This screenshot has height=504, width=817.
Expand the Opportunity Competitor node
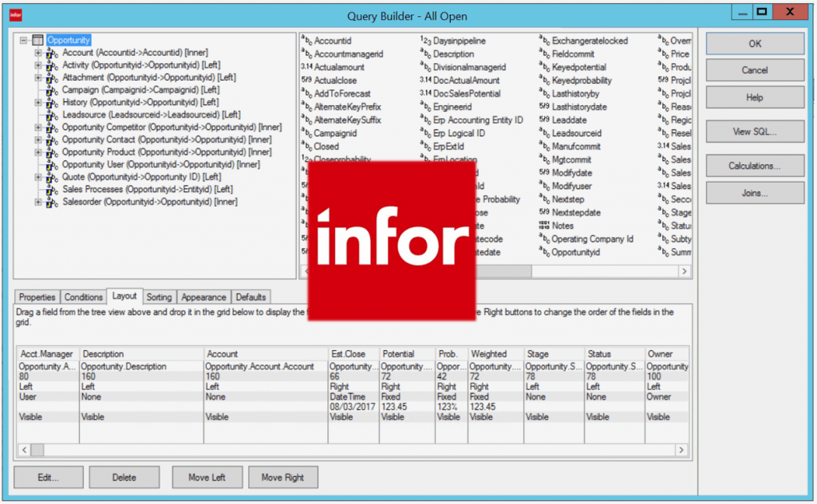[x=38, y=128]
